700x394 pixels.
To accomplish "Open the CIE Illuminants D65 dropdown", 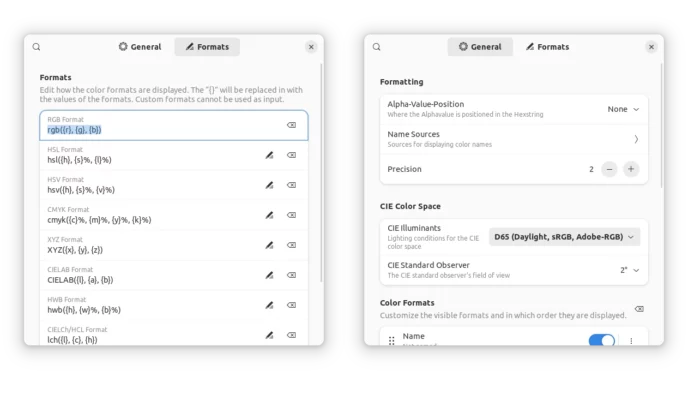I will [x=564, y=237].
